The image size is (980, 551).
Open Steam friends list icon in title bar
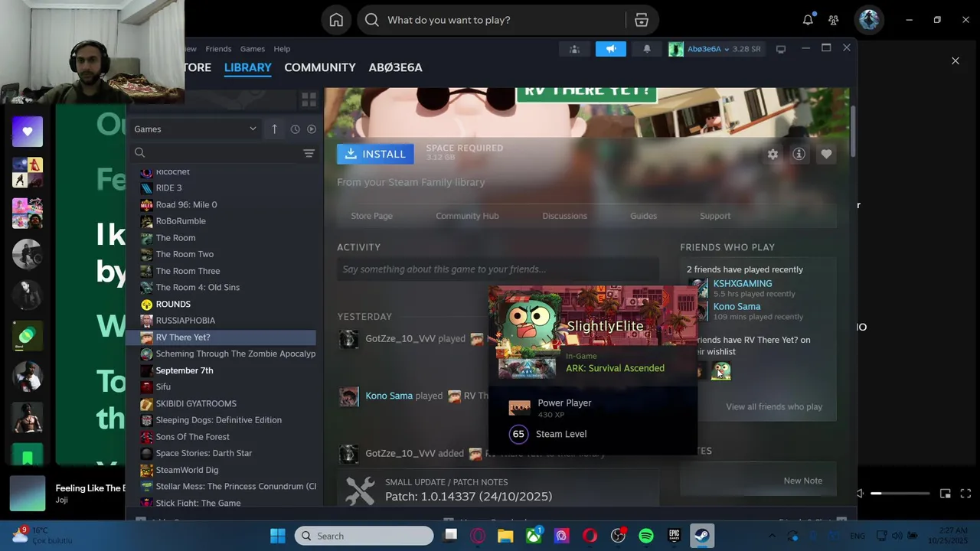(x=574, y=49)
